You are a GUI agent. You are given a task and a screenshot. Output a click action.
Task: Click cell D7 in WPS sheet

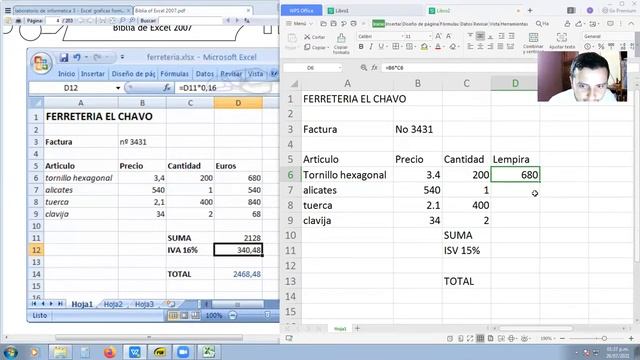[515, 190]
